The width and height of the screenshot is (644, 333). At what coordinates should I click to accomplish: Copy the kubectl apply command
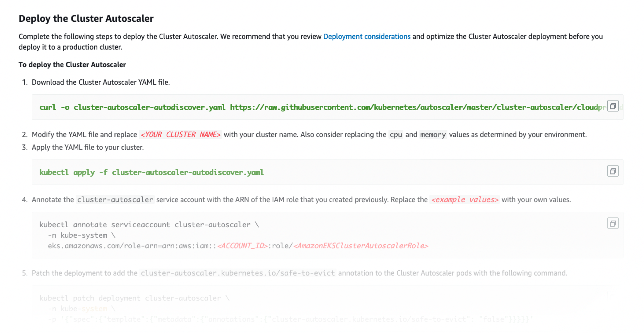tap(612, 171)
